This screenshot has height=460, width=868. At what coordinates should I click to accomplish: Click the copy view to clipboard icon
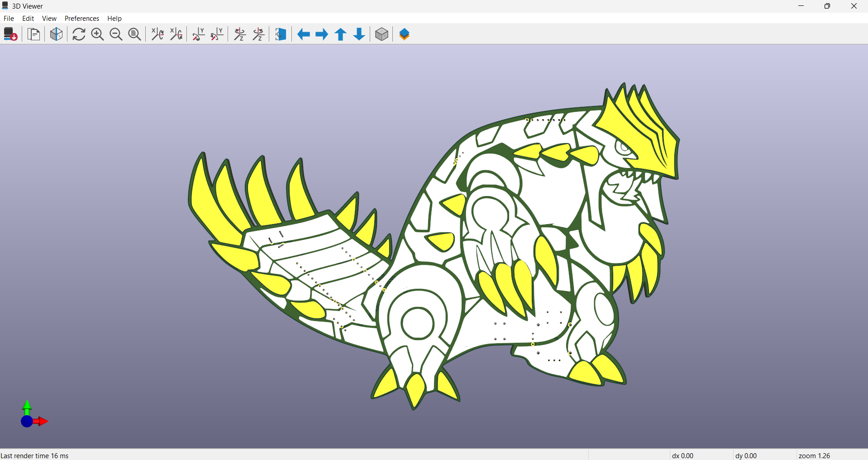pyautogui.click(x=34, y=34)
